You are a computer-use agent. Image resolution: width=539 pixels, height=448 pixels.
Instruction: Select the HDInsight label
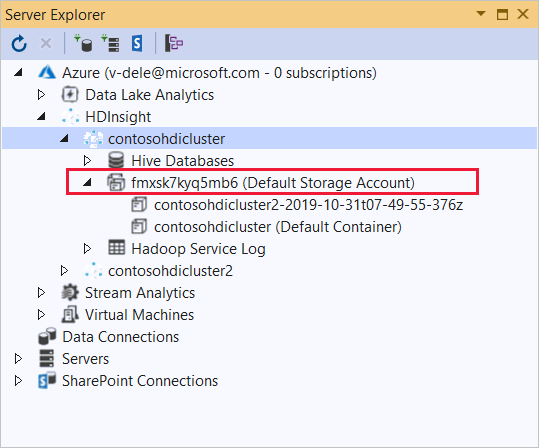pos(118,117)
